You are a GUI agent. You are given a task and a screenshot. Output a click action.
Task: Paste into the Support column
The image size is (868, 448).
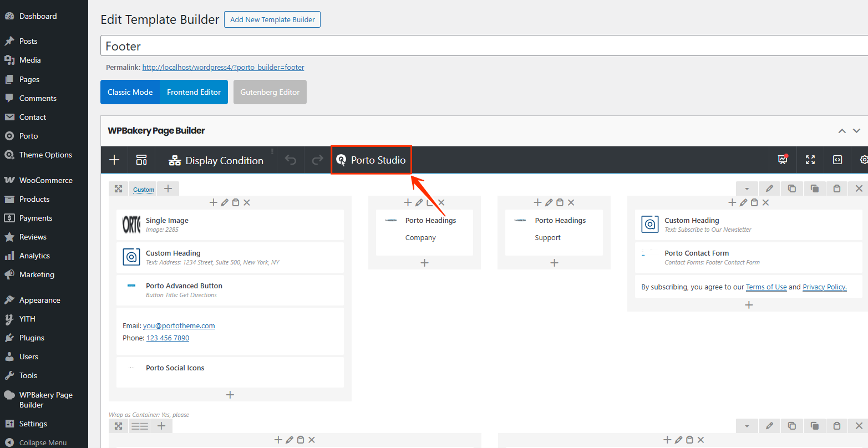point(560,203)
